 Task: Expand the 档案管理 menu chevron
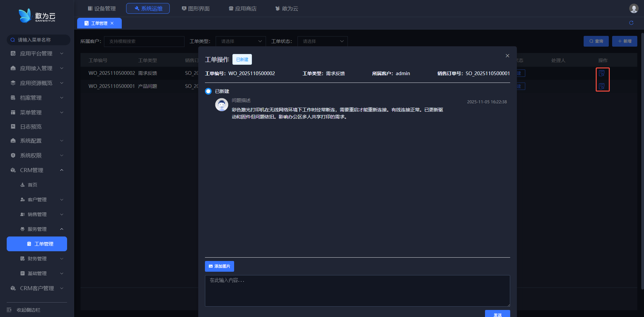coord(62,98)
